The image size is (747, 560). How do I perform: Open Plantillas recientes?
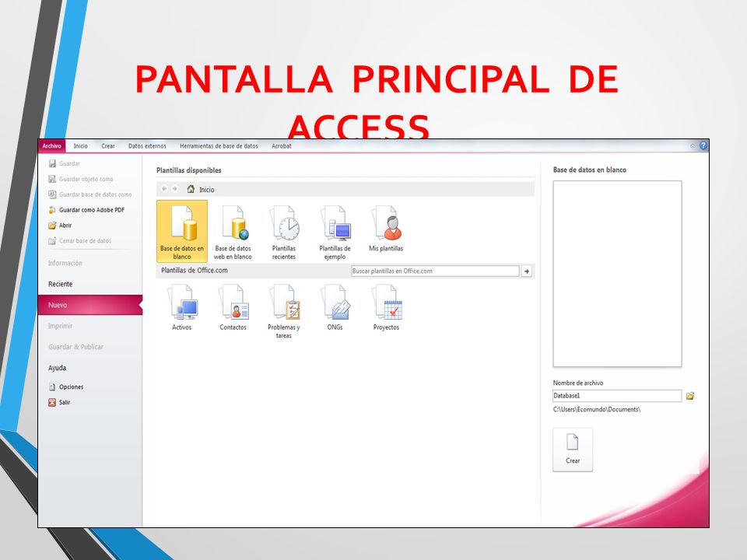(x=284, y=232)
